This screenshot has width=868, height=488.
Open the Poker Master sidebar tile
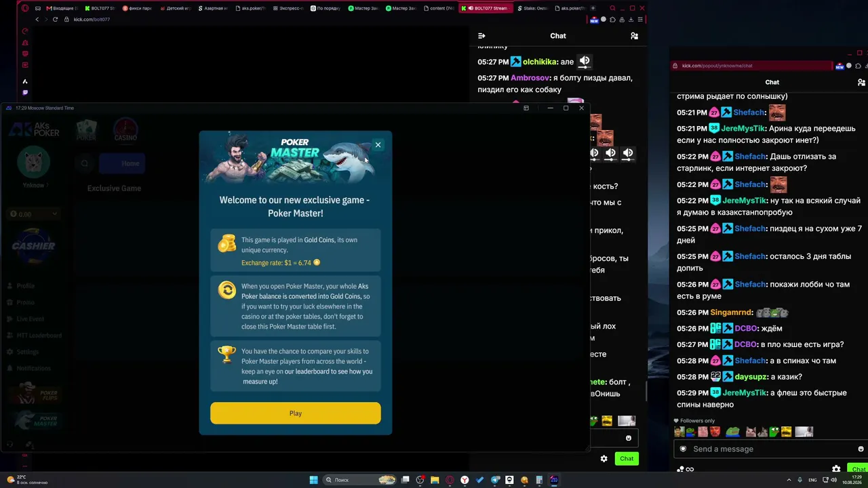click(38, 422)
